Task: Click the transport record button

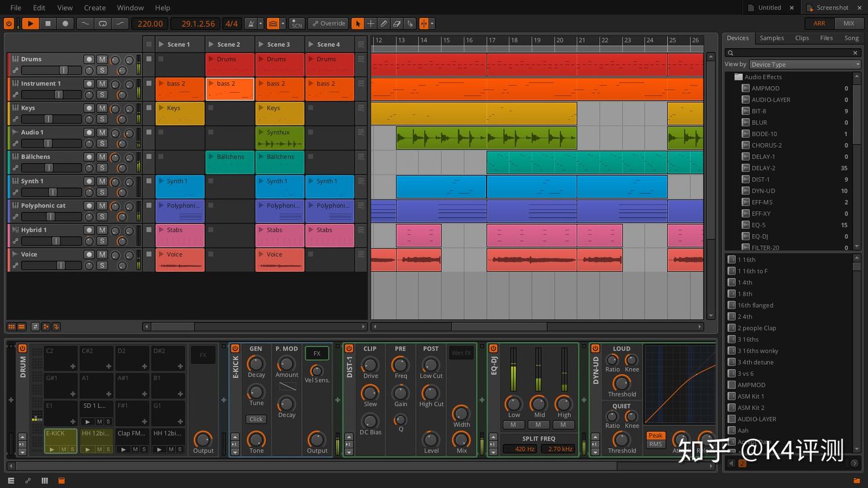Action: (x=66, y=23)
